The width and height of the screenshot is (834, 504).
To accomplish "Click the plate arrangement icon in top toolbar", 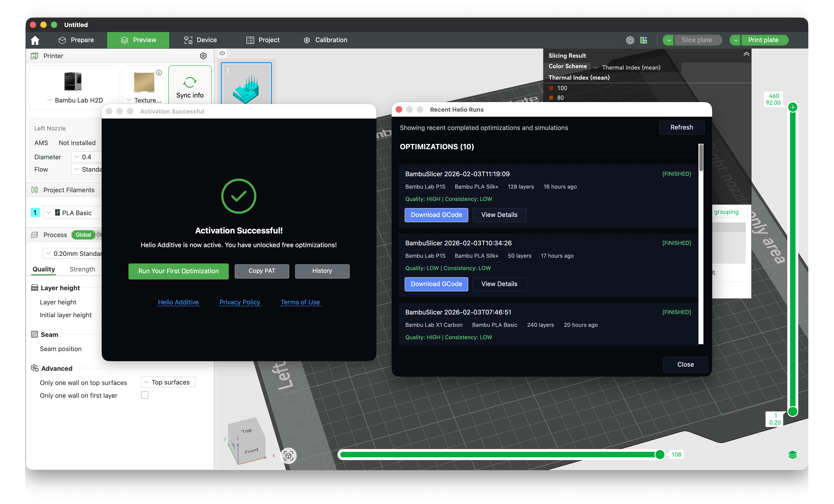I will pyautogui.click(x=644, y=40).
